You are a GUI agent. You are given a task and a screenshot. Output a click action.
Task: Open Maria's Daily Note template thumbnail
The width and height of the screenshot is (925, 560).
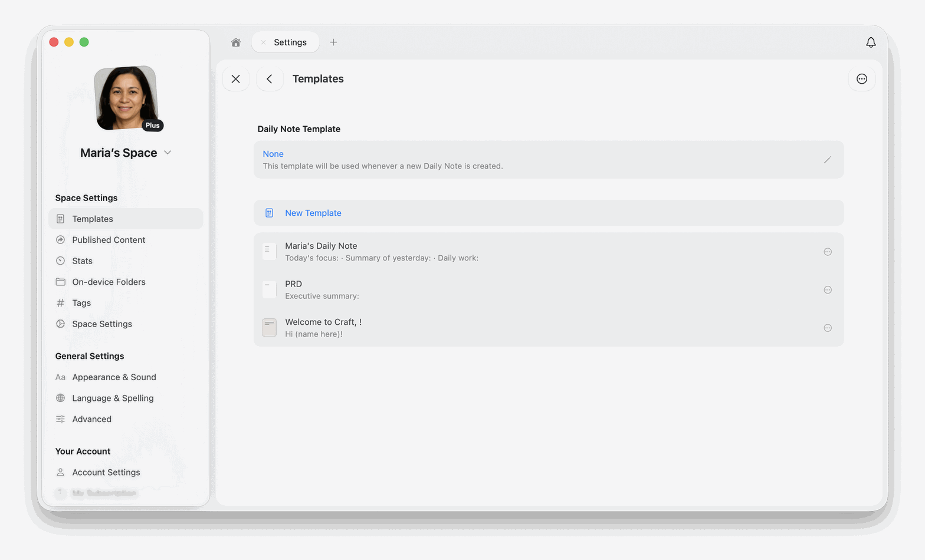(269, 252)
